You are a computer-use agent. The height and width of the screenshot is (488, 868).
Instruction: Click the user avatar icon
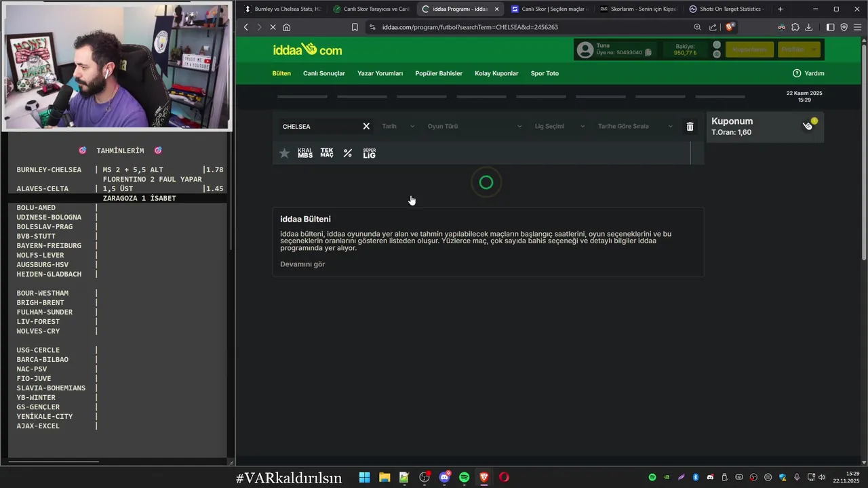[585, 49]
